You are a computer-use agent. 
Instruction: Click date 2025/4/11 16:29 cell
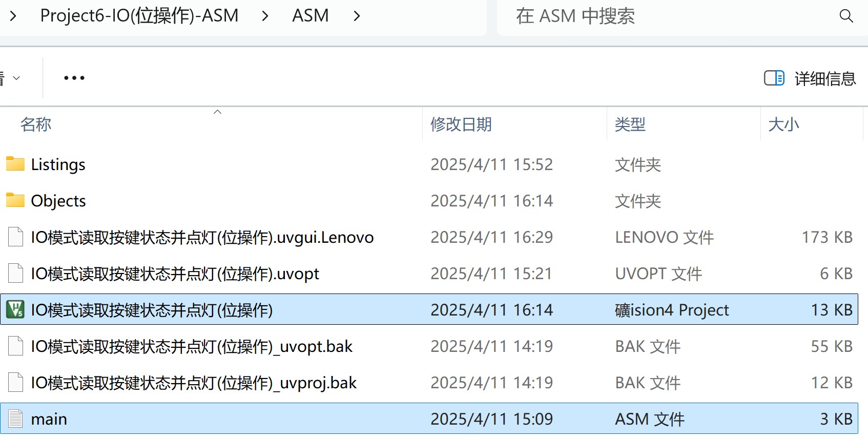coord(491,237)
